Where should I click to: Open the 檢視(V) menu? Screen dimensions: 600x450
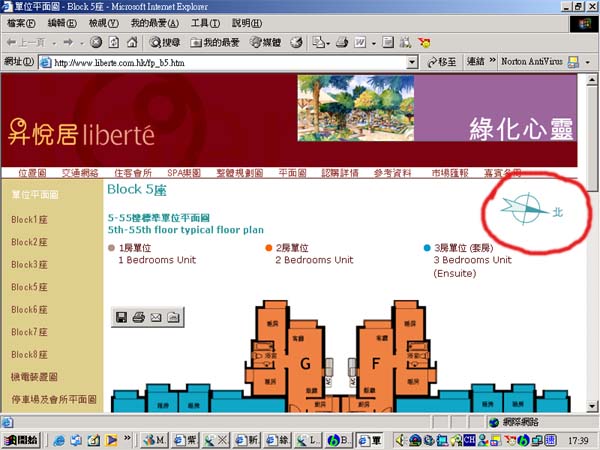coord(103,22)
